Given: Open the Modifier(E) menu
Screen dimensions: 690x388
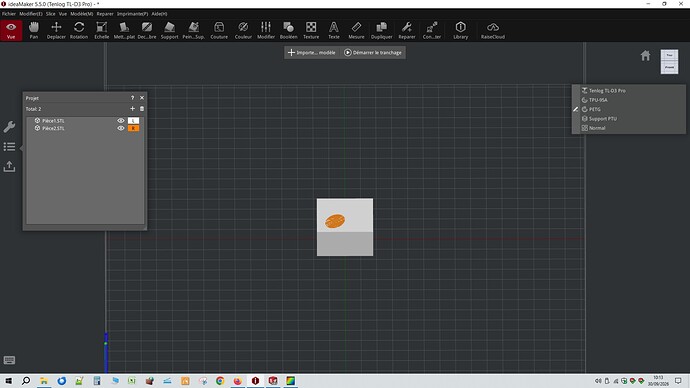Looking at the screenshot, I should (31, 14).
